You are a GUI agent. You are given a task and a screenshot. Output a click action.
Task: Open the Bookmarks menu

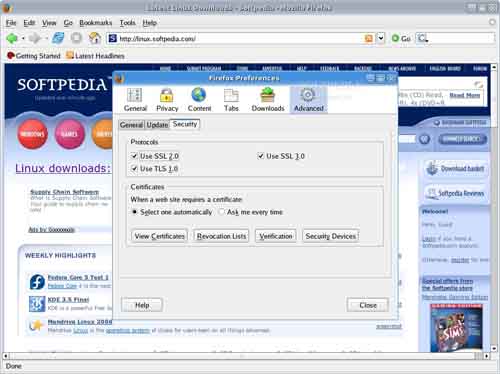(95, 23)
